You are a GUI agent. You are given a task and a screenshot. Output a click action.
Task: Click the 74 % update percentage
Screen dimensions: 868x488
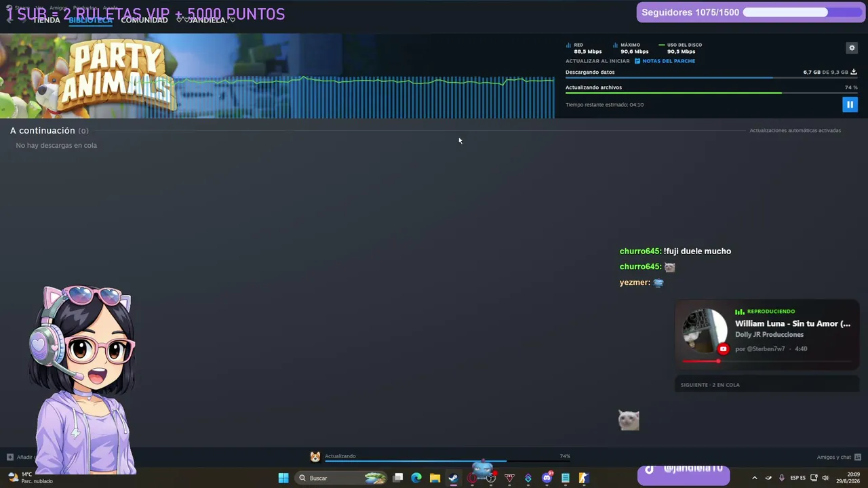click(x=851, y=87)
